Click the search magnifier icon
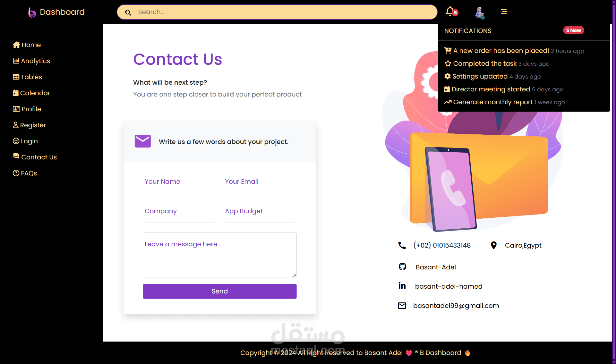This screenshot has height=364, width=616. (128, 13)
